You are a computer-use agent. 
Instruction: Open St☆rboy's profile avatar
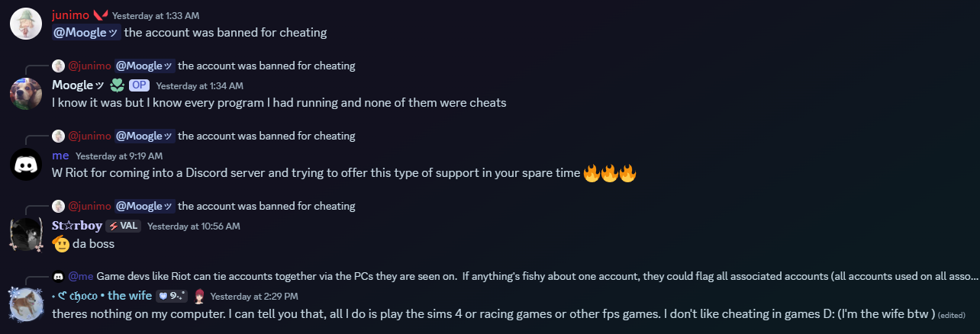tap(25, 234)
